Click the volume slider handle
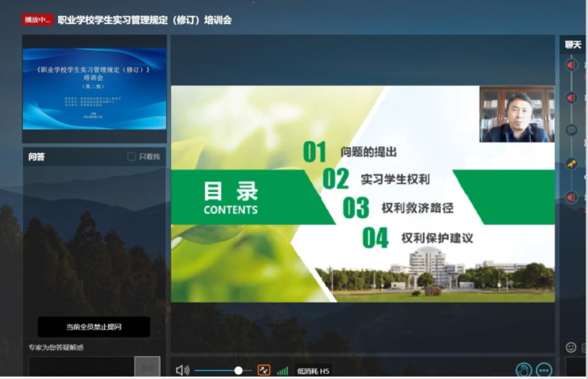Screen dimensions: 588x379 point(238,370)
